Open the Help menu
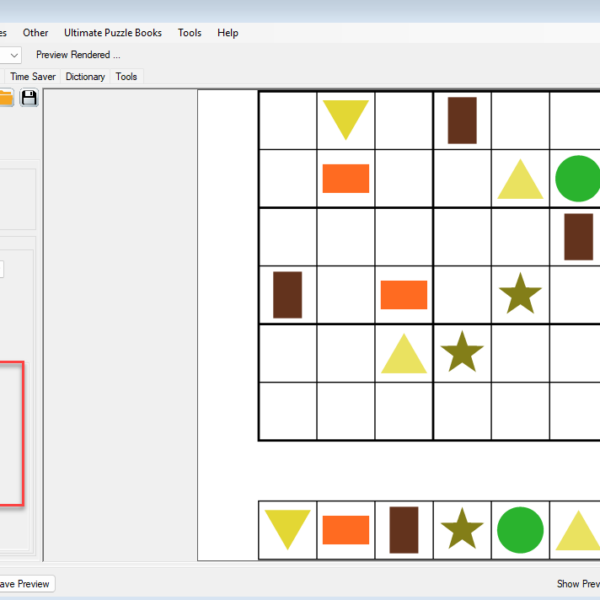 [228, 33]
